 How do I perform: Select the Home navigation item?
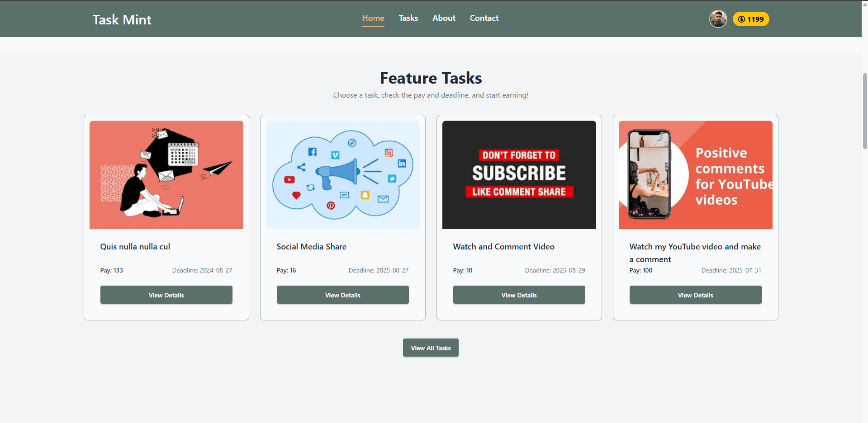coord(373,18)
